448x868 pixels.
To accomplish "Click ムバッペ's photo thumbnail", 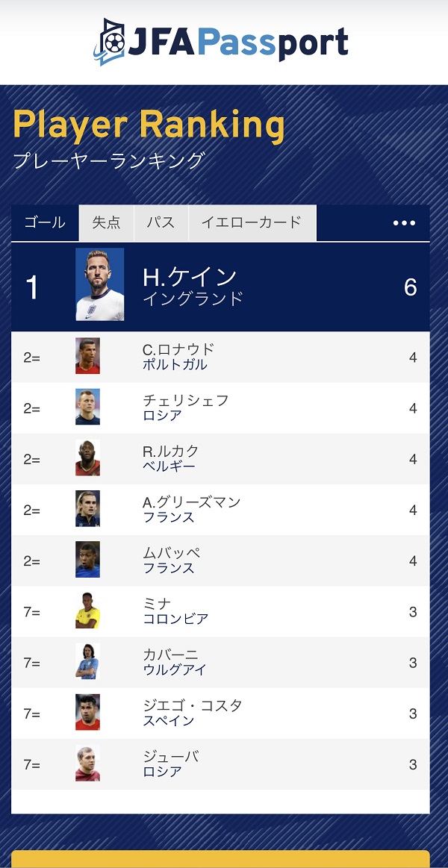I will point(88,560).
